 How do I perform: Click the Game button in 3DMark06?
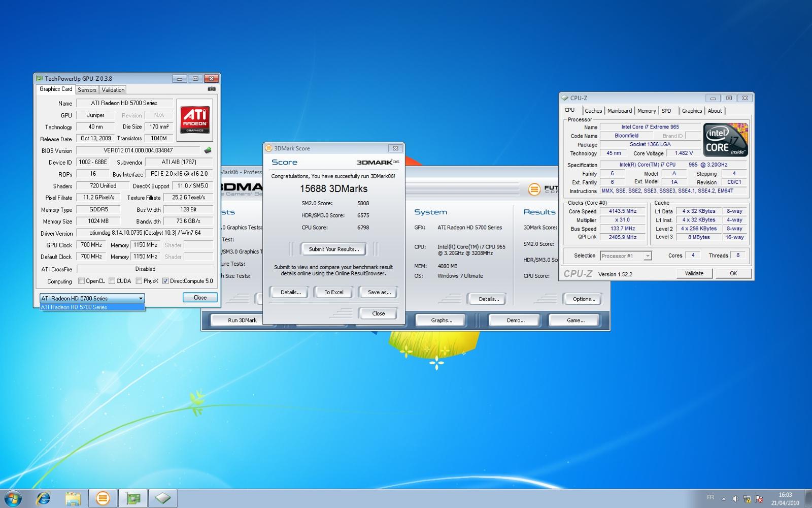point(576,320)
